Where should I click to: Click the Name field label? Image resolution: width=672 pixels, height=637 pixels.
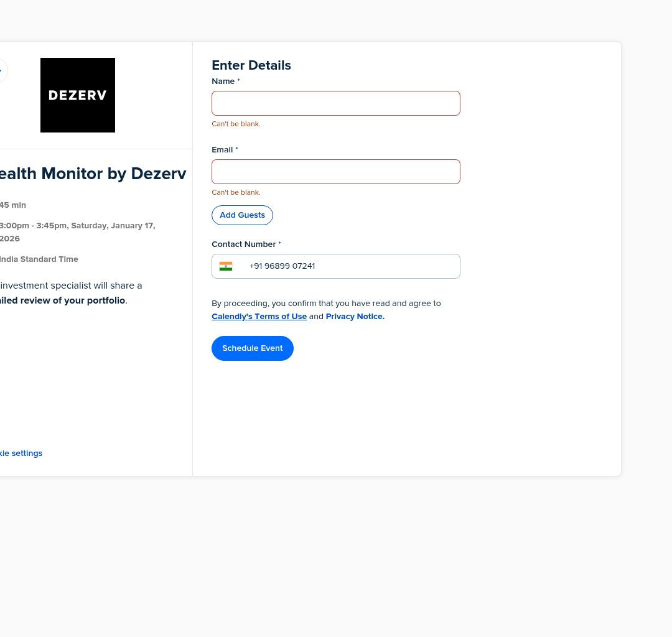[x=223, y=81]
